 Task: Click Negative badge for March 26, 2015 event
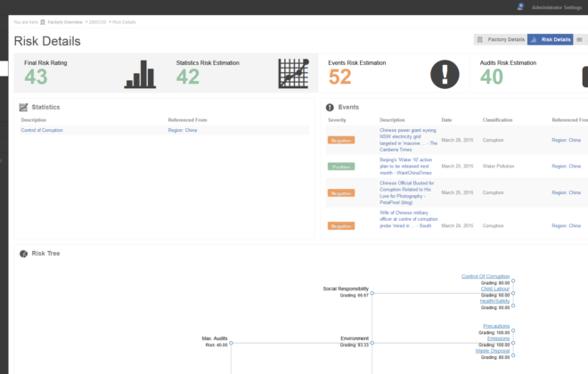coord(341,140)
